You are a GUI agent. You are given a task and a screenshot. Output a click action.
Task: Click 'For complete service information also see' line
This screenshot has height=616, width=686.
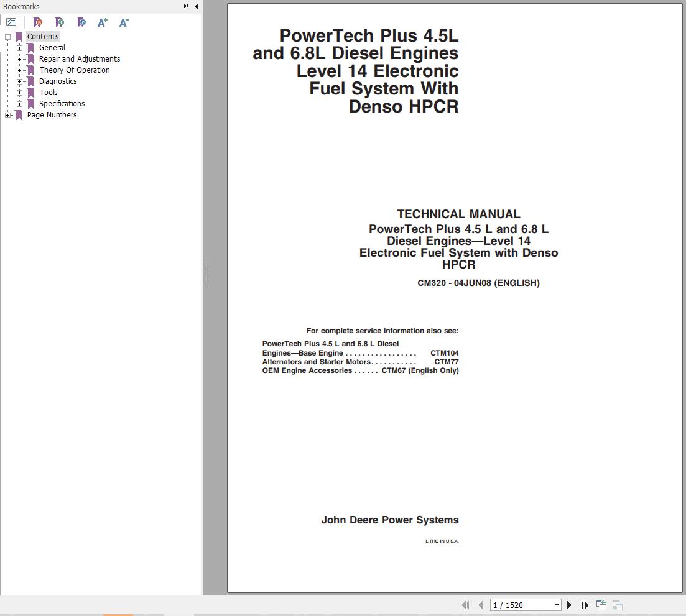pyautogui.click(x=382, y=331)
